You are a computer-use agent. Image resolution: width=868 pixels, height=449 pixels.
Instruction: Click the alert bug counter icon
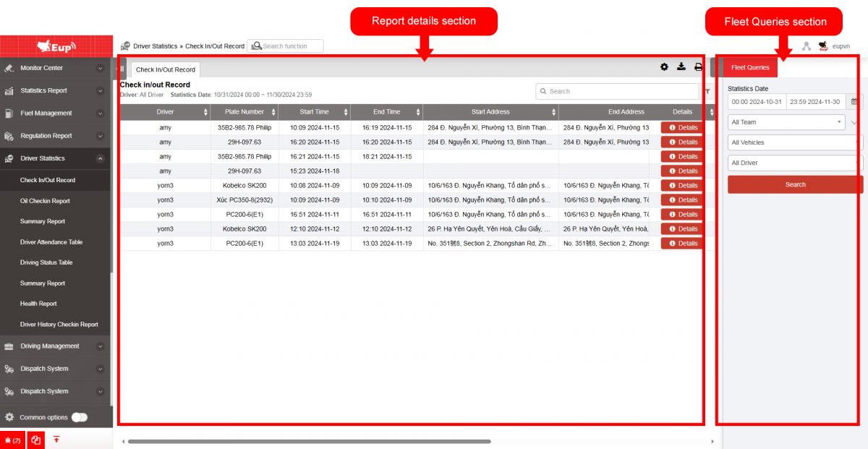click(12, 440)
